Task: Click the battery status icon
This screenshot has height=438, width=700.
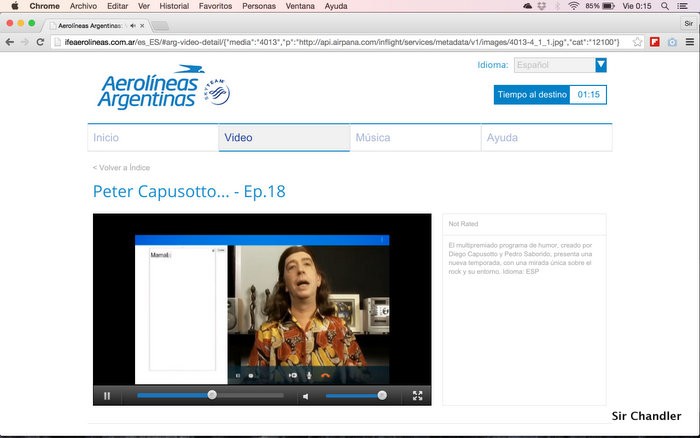Action: [608, 6]
